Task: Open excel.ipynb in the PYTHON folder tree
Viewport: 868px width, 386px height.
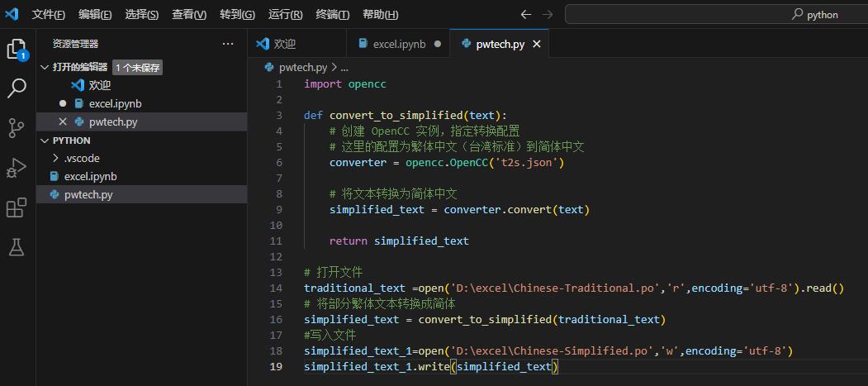Action: point(90,176)
